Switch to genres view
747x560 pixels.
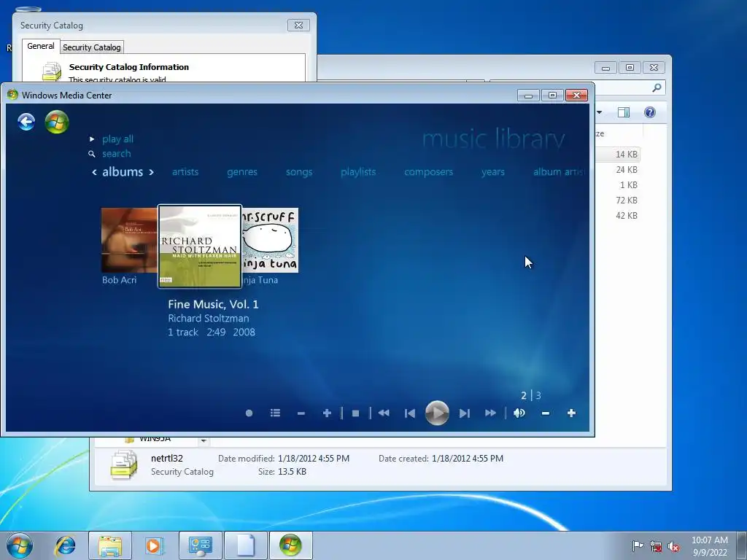click(x=242, y=172)
